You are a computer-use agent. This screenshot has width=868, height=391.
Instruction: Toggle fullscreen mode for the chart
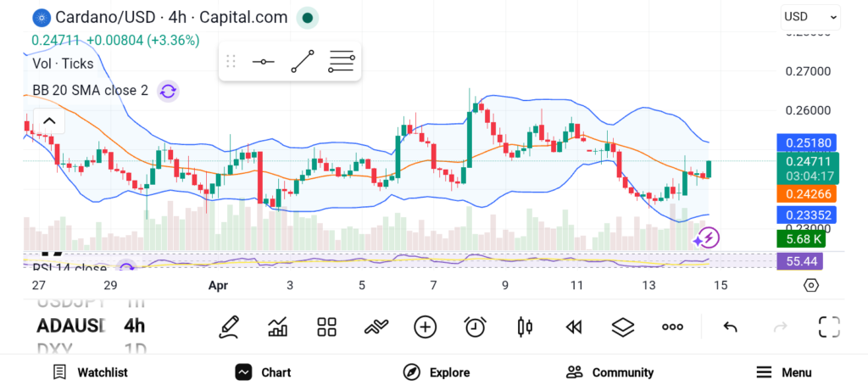click(x=828, y=327)
